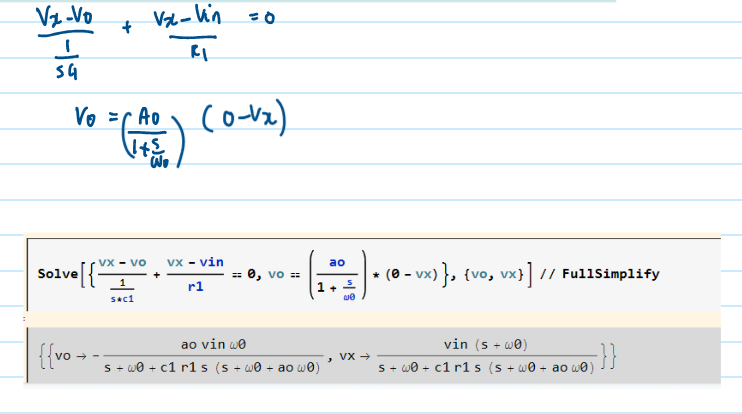Click the 'r1' denominator in the input cell
Viewport: 742px width, 414px height.
196,286
